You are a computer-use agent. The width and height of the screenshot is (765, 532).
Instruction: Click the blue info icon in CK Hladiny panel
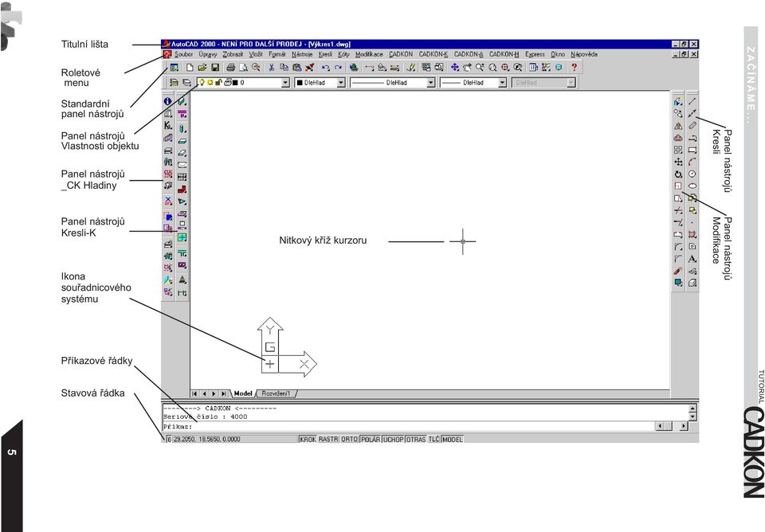click(168, 101)
